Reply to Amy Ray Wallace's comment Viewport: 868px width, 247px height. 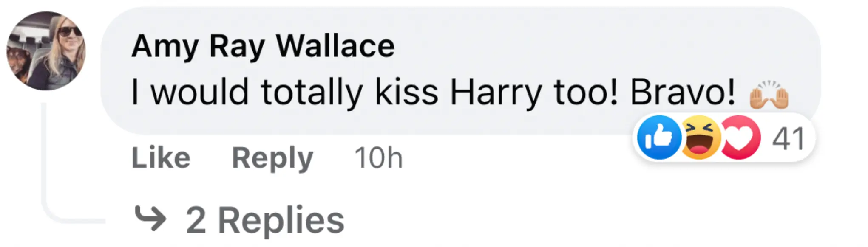click(x=272, y=158)
